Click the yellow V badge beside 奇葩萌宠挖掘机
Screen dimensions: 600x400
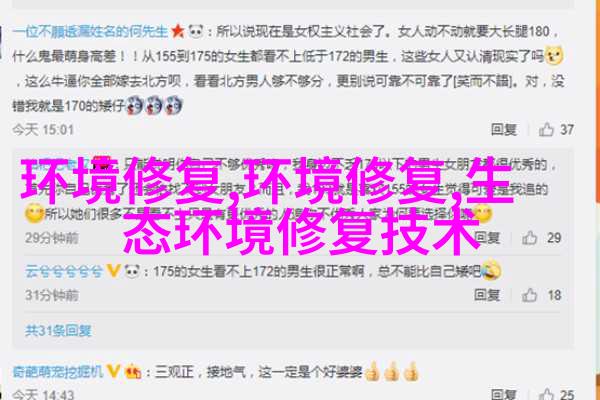[113, 371]
